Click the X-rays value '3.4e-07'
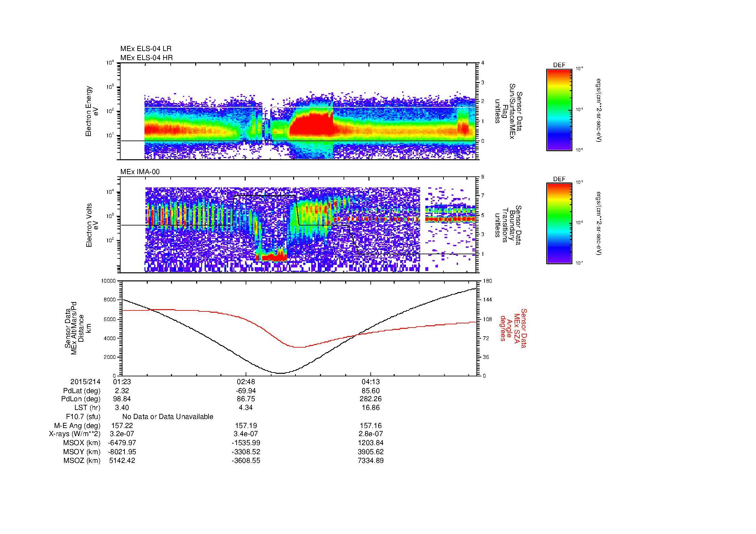Screen dimensions: 756x534 246,434
